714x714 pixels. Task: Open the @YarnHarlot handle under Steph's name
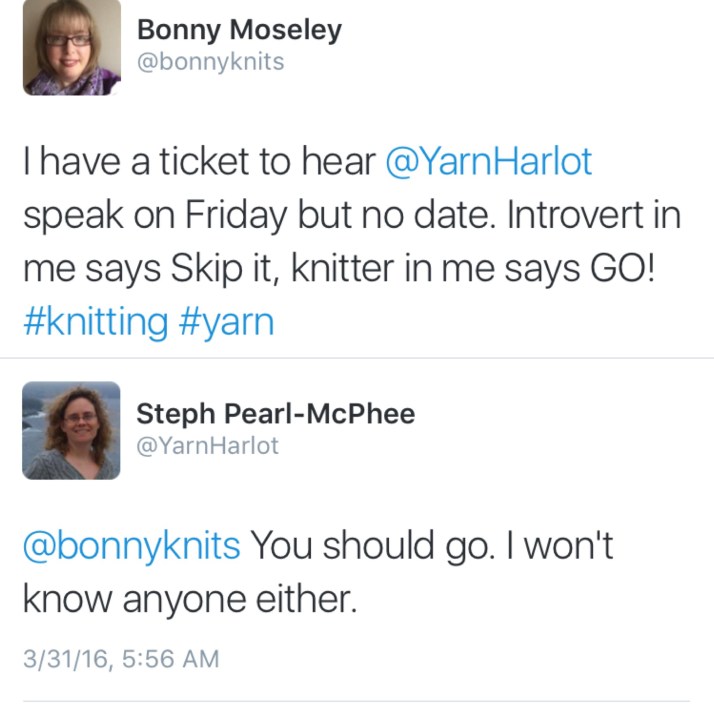207,446
